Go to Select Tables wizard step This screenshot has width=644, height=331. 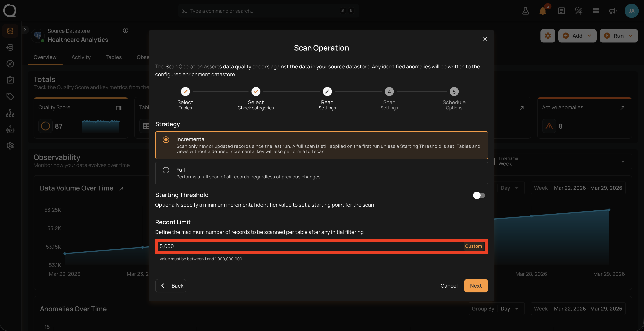185,99
